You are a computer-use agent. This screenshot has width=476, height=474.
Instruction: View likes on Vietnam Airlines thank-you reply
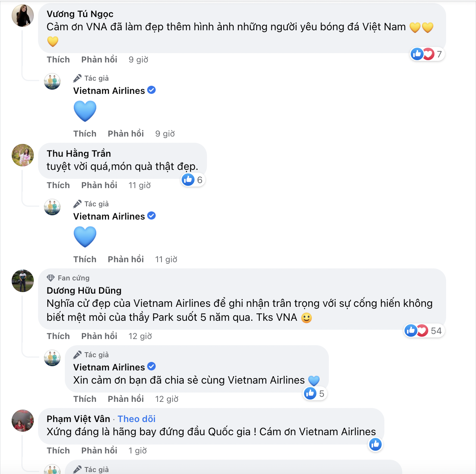click(x=315, y=394)
